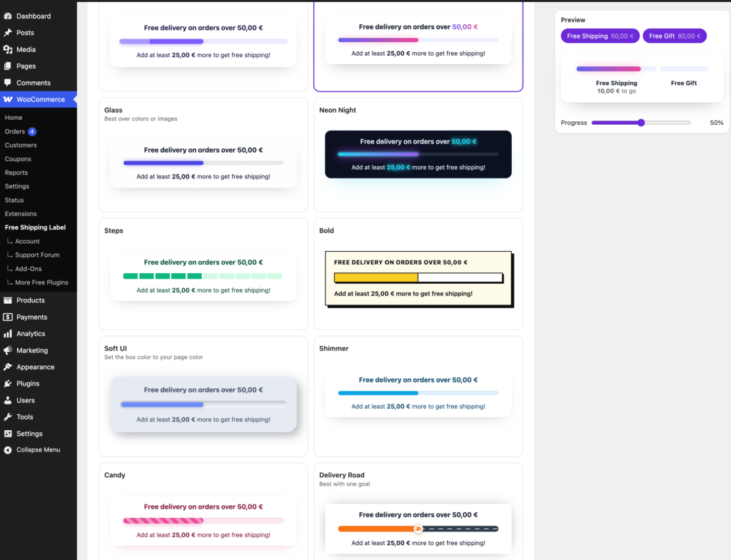Click the Tools wrench icon
This screenshot has height=560, width=731.
8,417
